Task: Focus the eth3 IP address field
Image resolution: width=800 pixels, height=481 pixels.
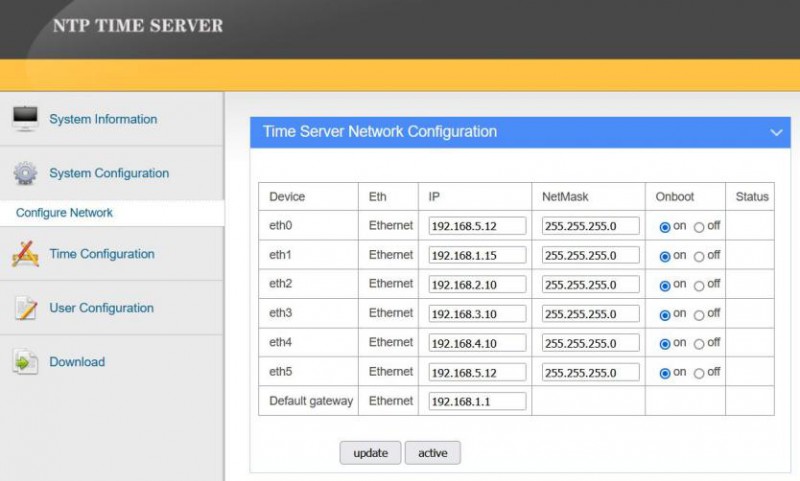Action: (477, 314)
